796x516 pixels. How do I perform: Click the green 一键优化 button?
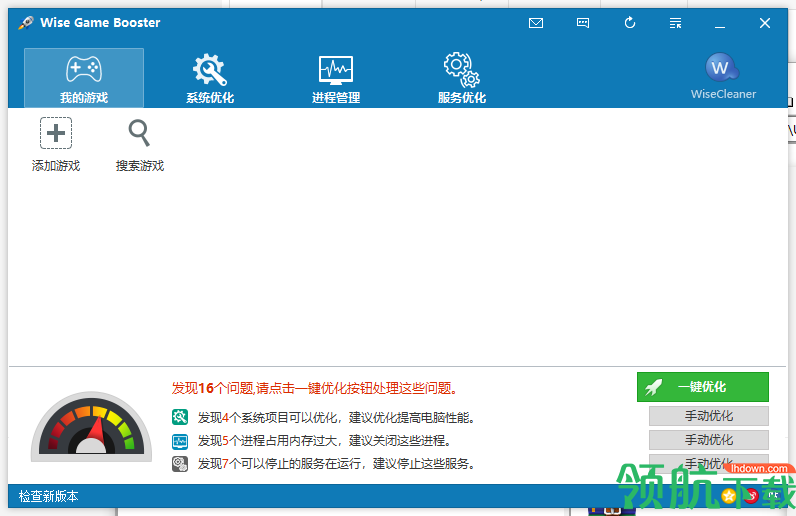pos(703,387)
